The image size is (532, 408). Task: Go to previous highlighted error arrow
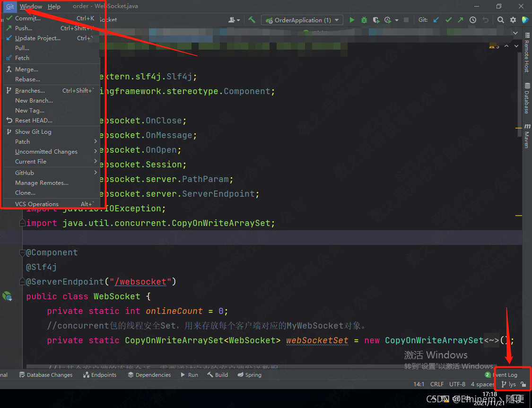coord(506,46)
